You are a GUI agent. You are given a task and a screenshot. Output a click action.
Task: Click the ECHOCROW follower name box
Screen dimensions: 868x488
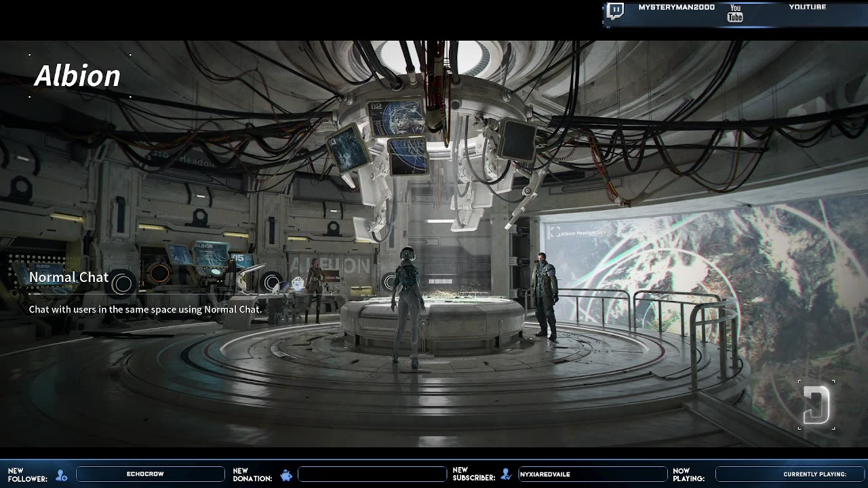[150, 474]
